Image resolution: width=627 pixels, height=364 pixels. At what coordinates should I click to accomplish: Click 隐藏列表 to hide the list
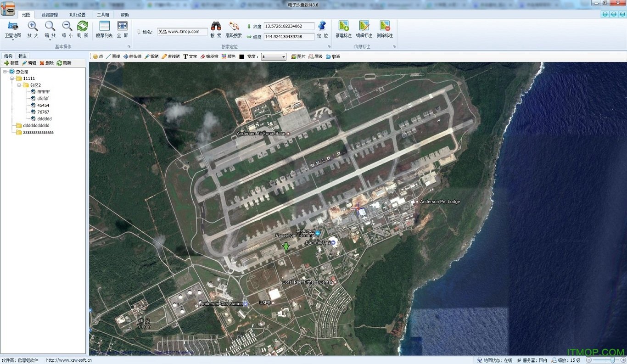click(104, 29)
